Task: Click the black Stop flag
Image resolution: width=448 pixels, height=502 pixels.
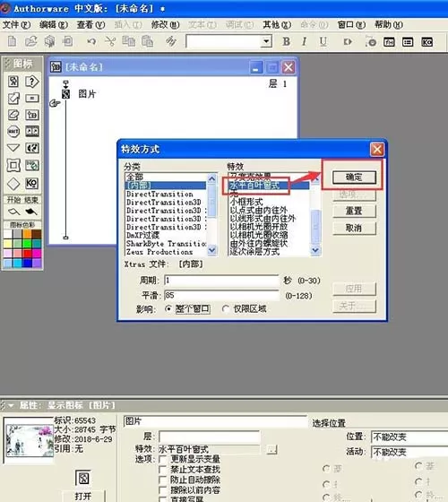Action: [30, 212]
